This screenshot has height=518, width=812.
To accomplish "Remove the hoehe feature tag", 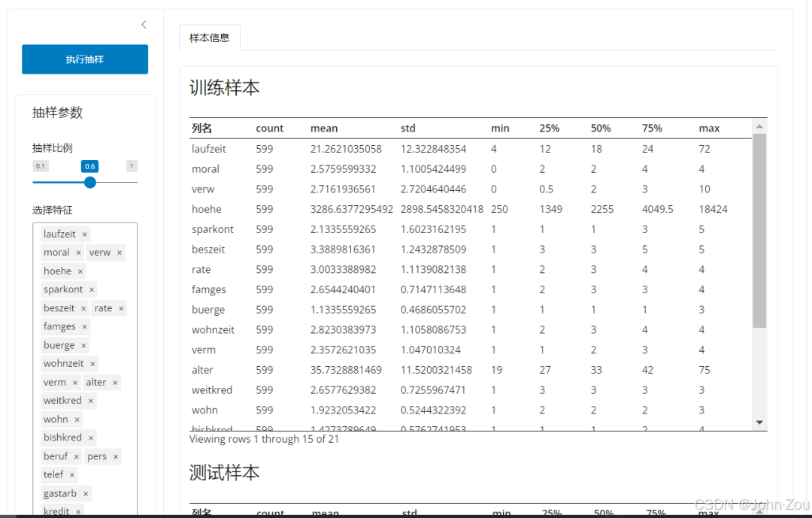I will tap(80, 271).
